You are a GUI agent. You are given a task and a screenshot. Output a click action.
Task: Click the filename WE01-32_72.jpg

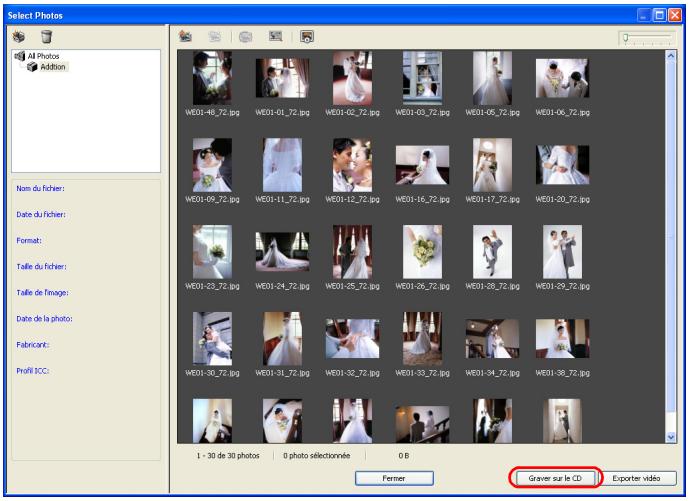click(352, 373)
